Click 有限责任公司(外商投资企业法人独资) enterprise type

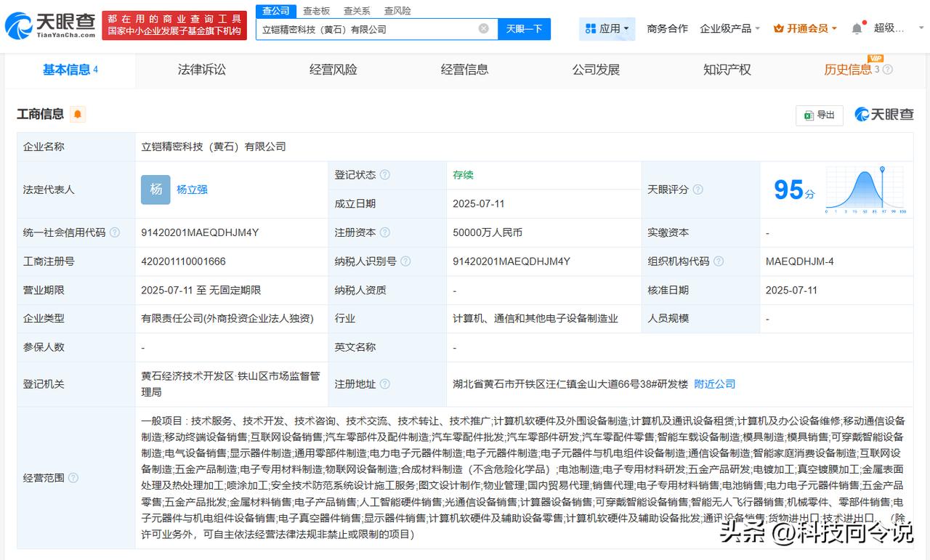227,318
